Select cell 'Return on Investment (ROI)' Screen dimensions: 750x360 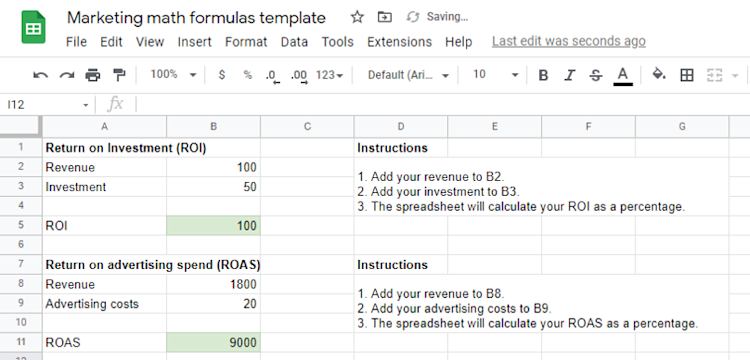click(x=104, y=148)
